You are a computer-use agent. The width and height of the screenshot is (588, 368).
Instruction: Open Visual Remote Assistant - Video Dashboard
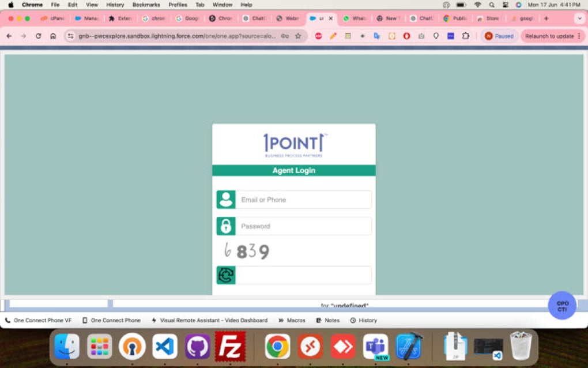(210, 320)
